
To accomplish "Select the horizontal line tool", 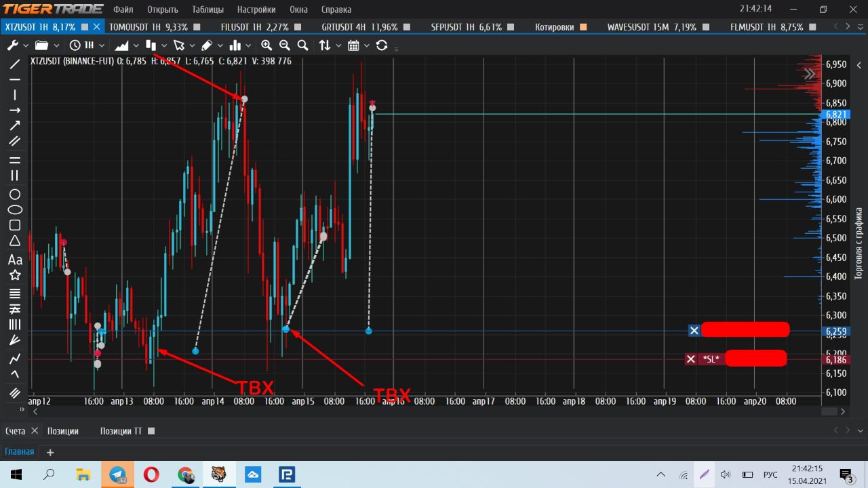I will point(15,79).
